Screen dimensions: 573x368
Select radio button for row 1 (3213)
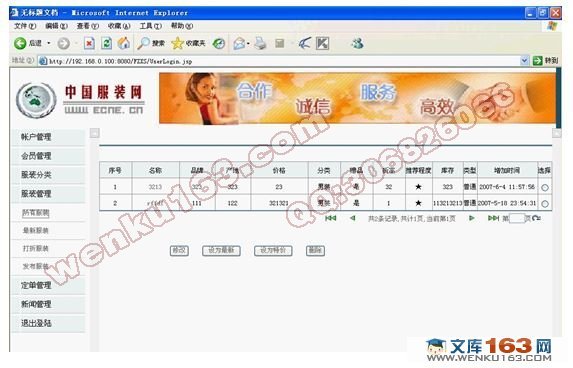point(545,187)
